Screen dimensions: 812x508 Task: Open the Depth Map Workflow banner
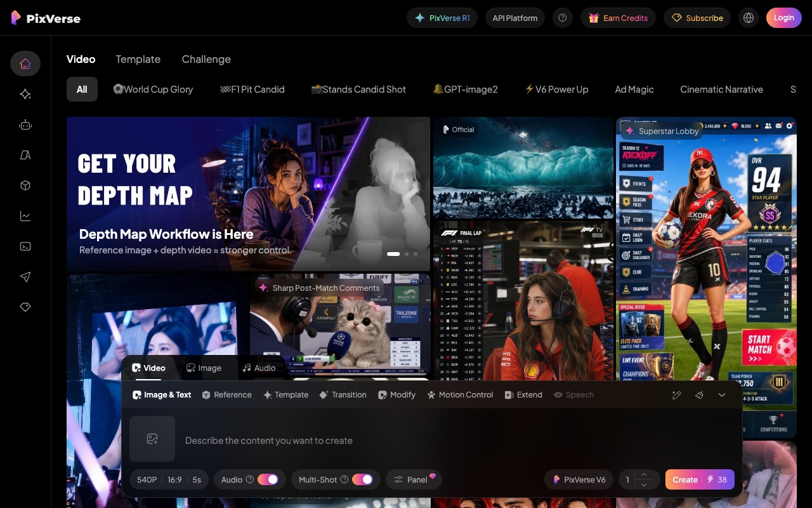[x=248, y=194]
